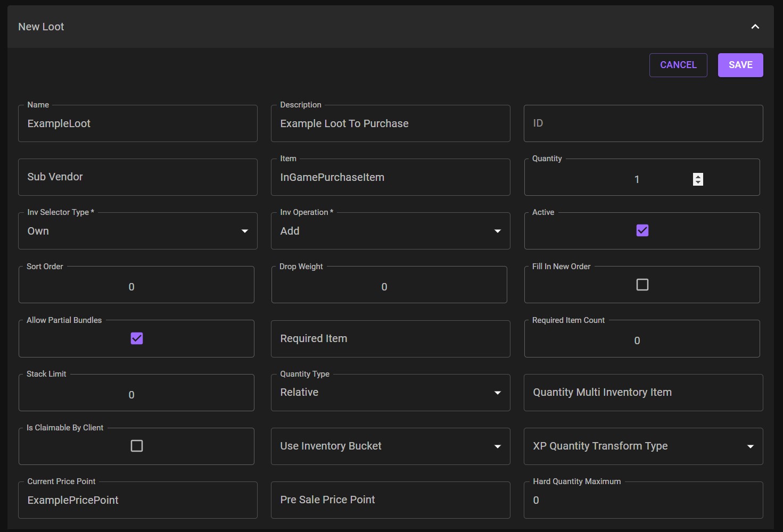Click the Required Item field
The width and height of the screenshot is (783, 532).
(x=391, y=339)
